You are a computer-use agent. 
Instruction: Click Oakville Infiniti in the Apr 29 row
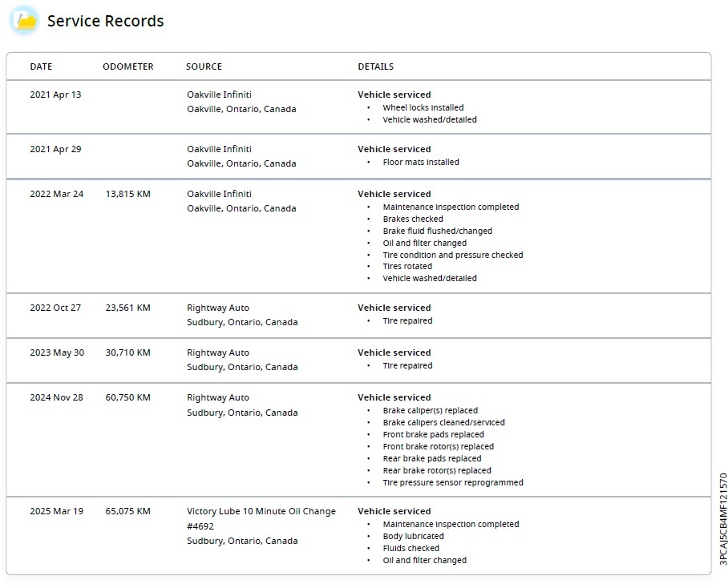tap(219, 149)
